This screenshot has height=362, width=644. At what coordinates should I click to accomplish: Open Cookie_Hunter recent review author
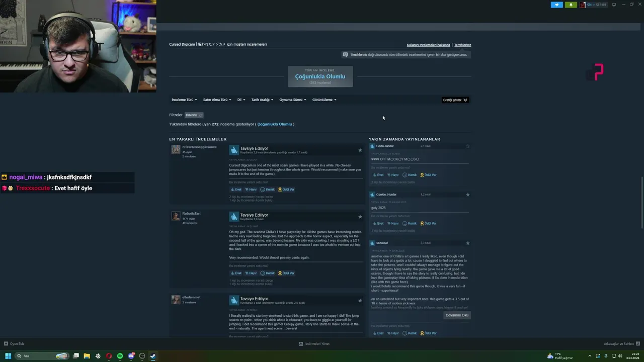[386, 195]
